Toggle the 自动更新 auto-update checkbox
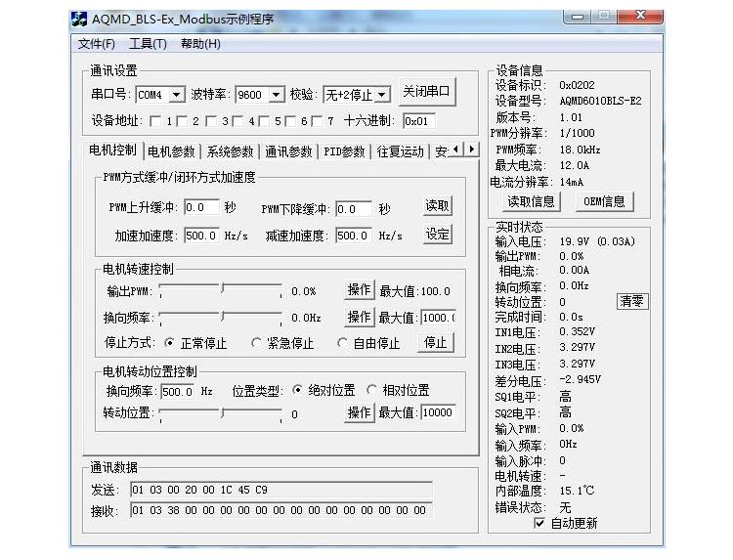This screenshot has height=560, width=733. point(539,523)
